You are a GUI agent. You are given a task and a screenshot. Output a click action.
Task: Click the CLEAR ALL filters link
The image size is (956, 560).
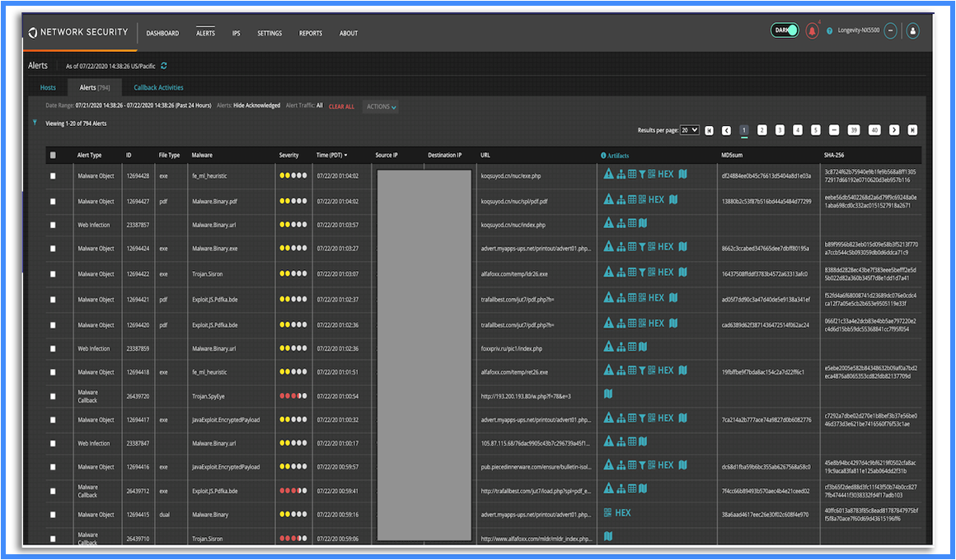click(341, 107)
